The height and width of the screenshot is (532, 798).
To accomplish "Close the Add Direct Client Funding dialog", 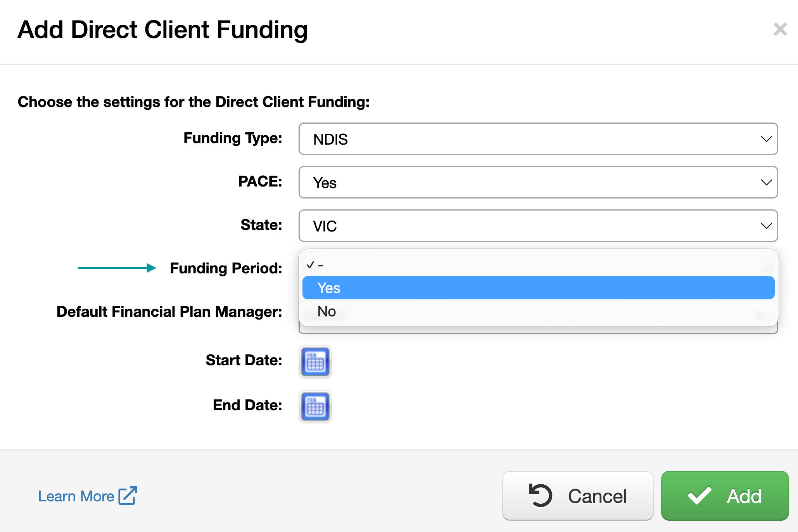I will click(780, 29).
